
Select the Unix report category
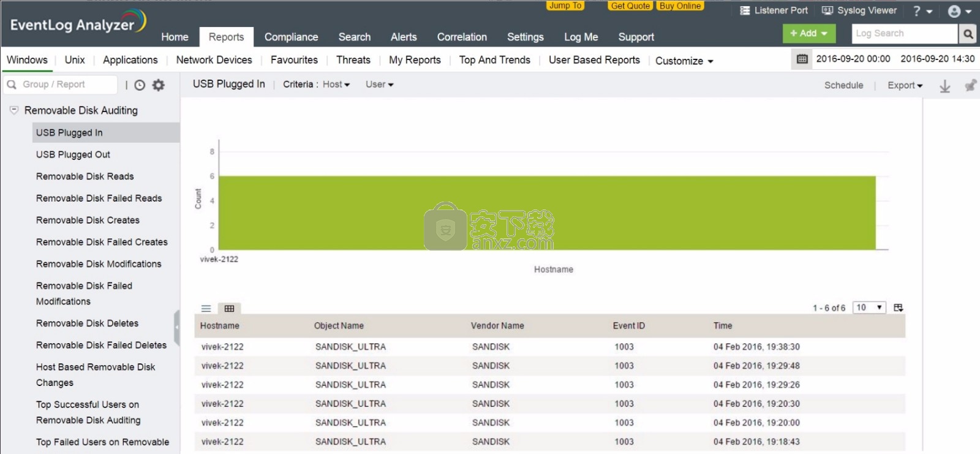[x=75, y=59]
